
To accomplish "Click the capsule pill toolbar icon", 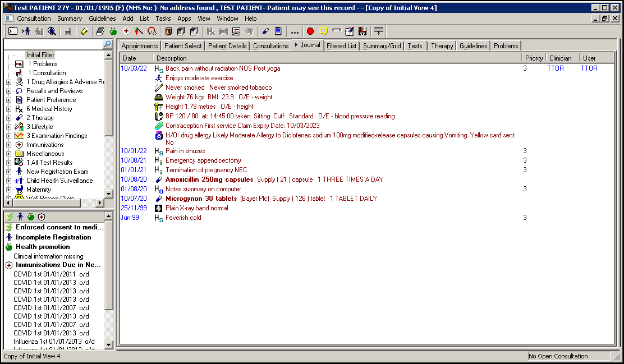I will (265, 31).
